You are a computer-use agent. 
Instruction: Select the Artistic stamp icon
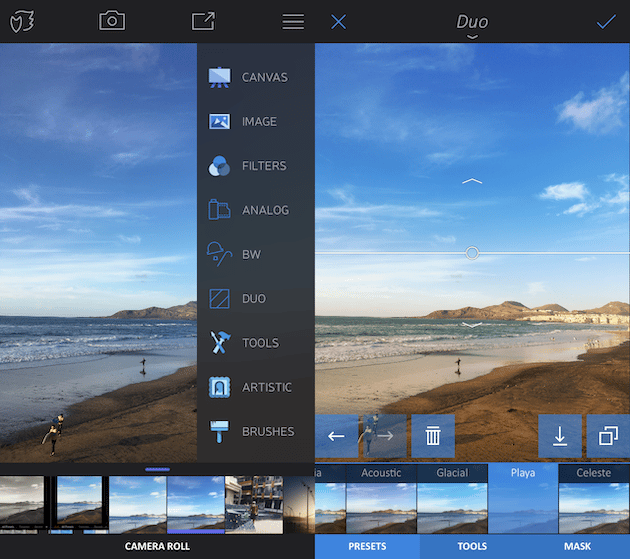[x=219, y=387]
